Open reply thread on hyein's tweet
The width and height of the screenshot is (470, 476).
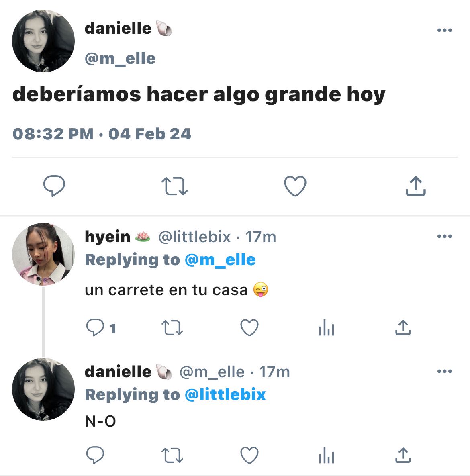[x=101, y=327]
